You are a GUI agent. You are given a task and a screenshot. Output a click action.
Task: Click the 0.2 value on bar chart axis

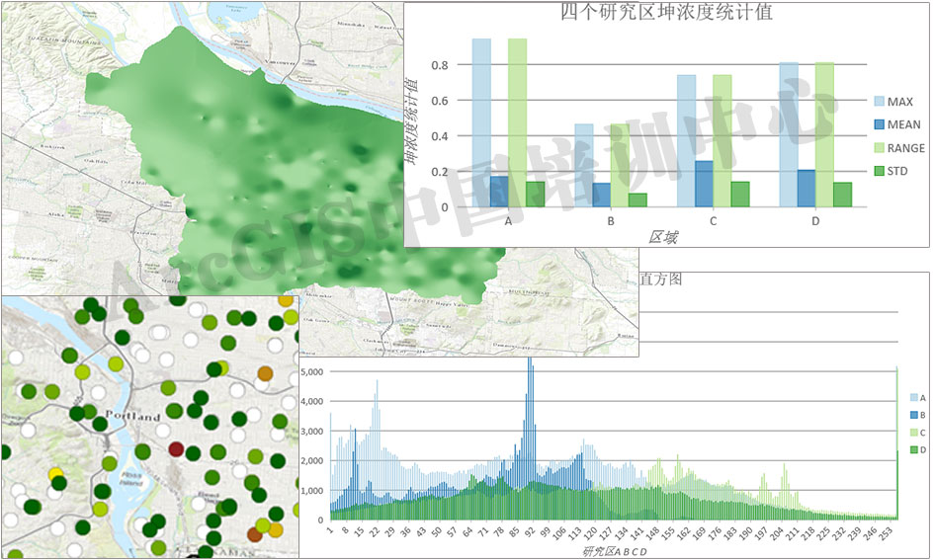pos(440,172)
